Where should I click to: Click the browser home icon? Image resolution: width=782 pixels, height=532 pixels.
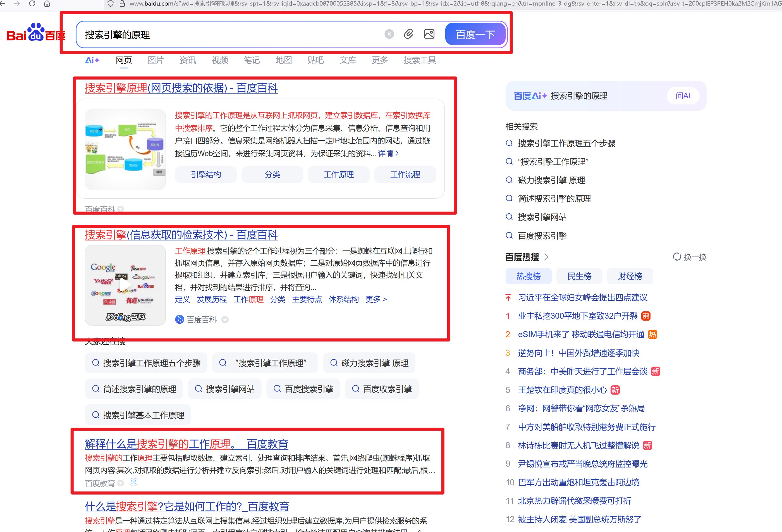(x=47, y=4)
